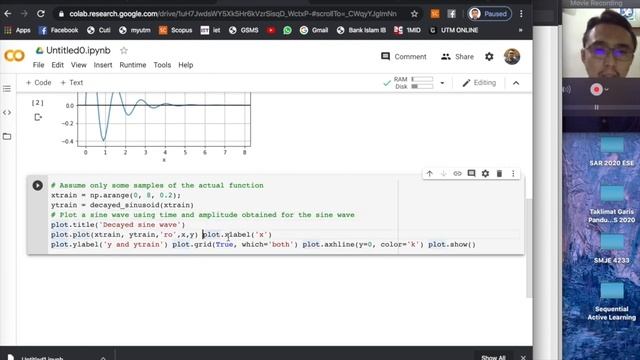
Task: Open YouTube bookmark icon
Action: click(x=271, y=30)
